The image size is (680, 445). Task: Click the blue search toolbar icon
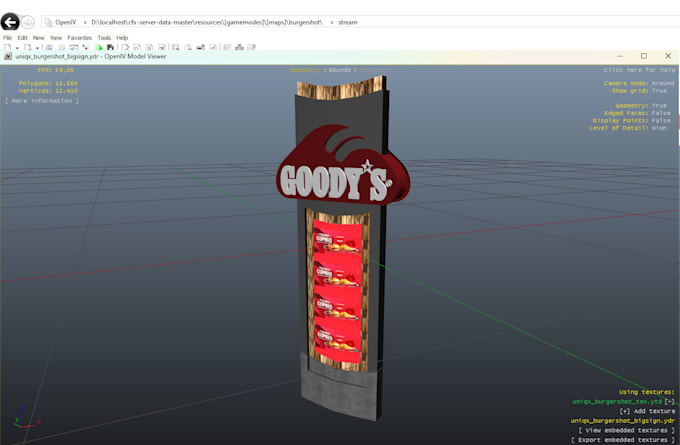pos(49,47)
